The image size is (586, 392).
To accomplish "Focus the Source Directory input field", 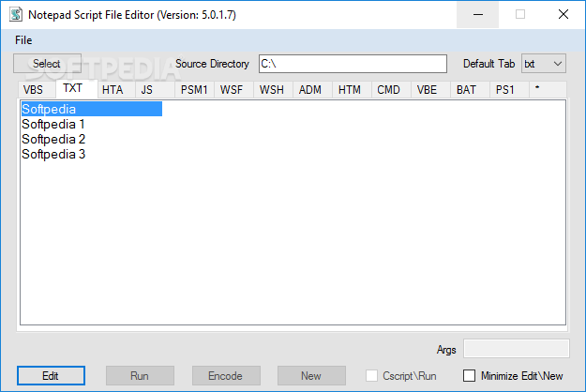I will (353, 64).
